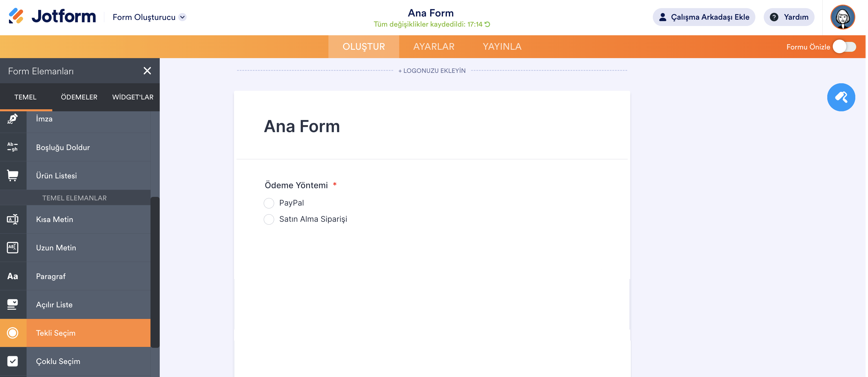
Task: Click the Form Elemanları panel scrollbar
Action: coord(155,272)
